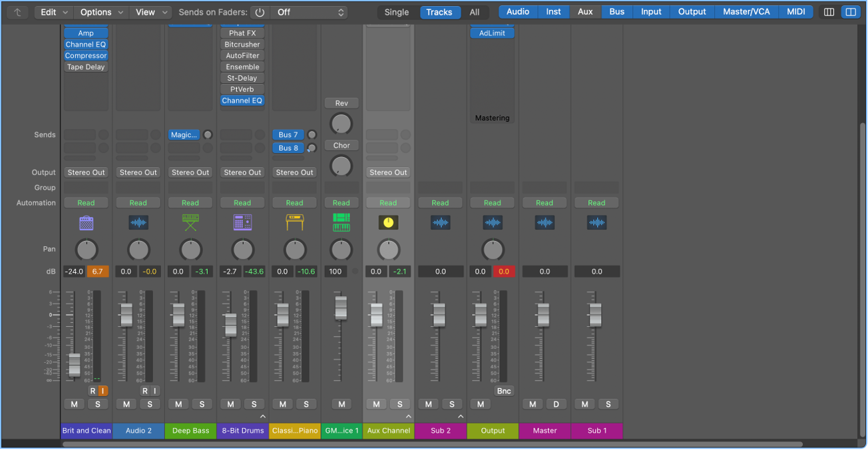
Task: Open the View dropdown menu
Action: click(150, 12)
